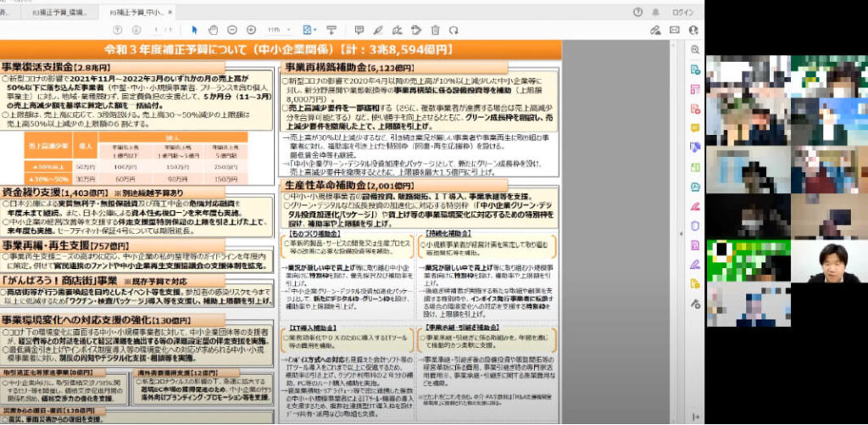Open pink Edit PDF sidebar tool
The height and width of the screenshot is (425, 868).
click(695, 89)
